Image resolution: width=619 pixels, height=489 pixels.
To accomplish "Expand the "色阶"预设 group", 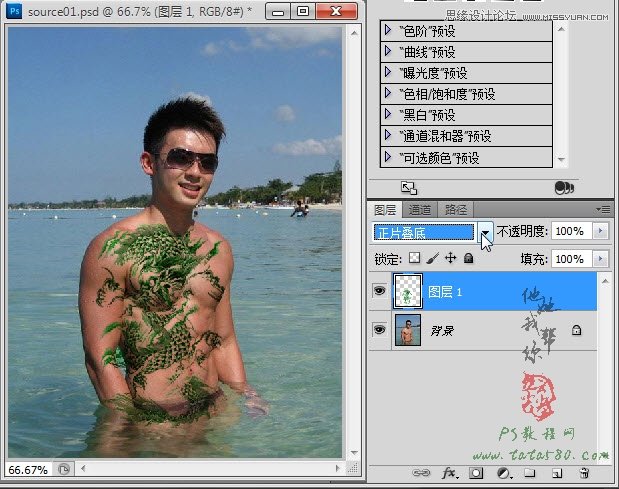I will [388, 30].
